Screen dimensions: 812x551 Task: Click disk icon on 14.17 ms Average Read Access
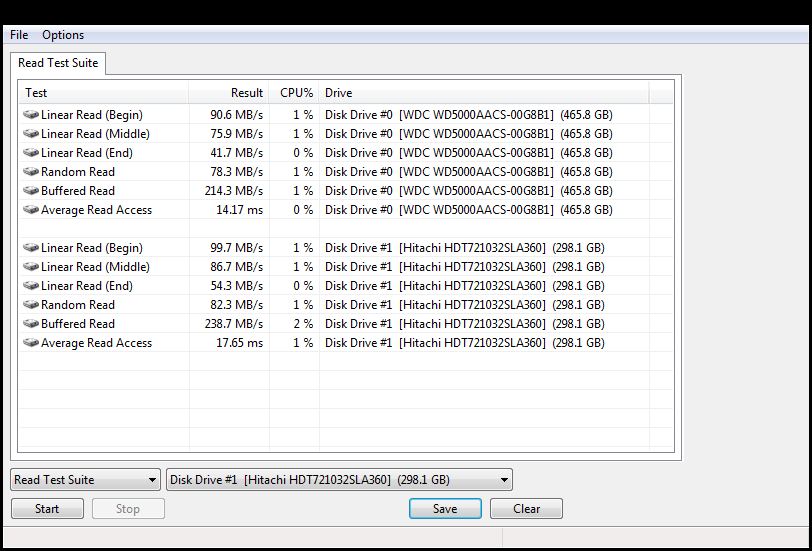pyautogui.click(x=30, y=210)
